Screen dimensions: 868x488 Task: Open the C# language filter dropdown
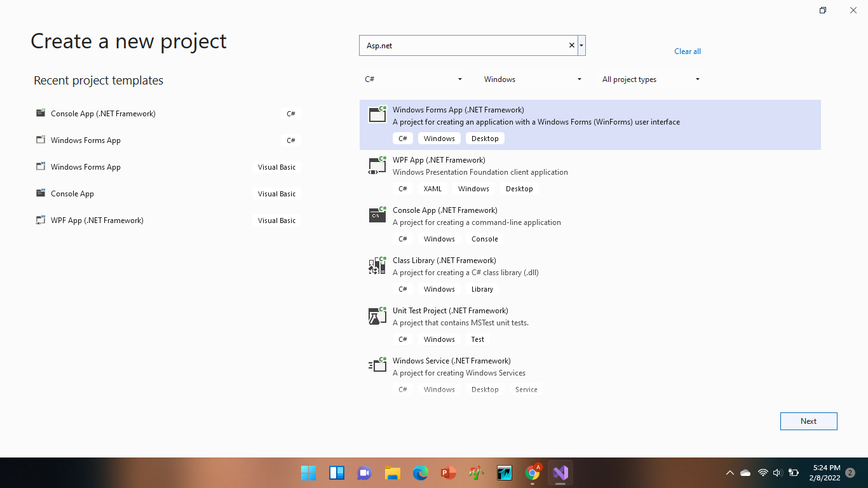[x=414, y=79]
